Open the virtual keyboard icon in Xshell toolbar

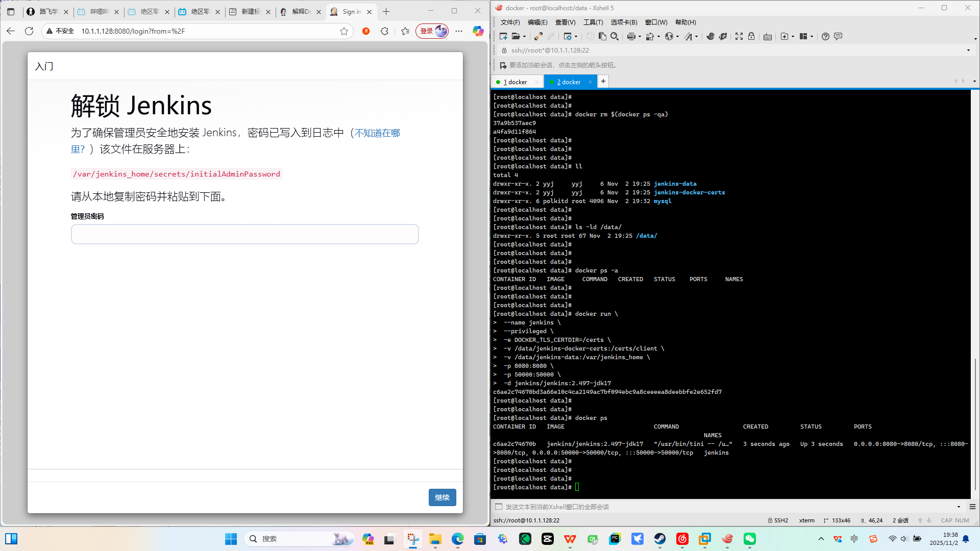click(767, 36)
